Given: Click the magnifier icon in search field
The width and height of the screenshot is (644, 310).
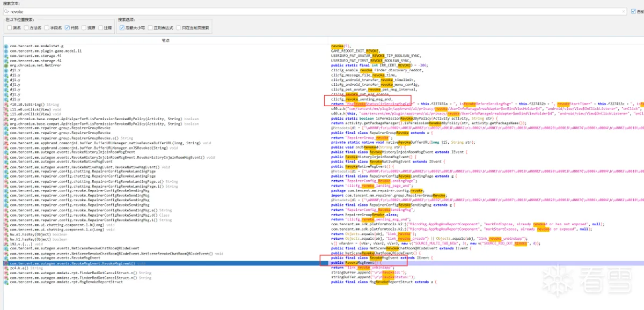Looking at the screenshot, I should click(6, 11).
